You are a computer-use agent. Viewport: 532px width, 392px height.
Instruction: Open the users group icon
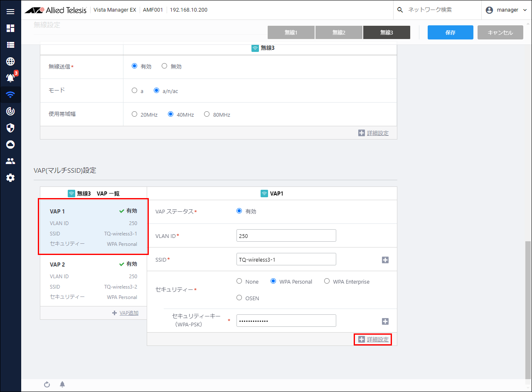tap(10, 161)
